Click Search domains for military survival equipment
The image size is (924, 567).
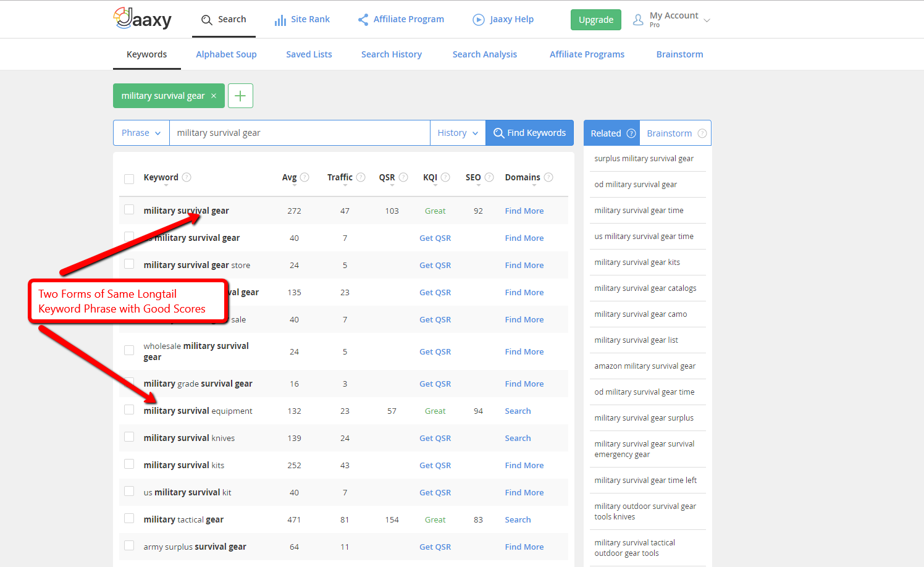518,411
